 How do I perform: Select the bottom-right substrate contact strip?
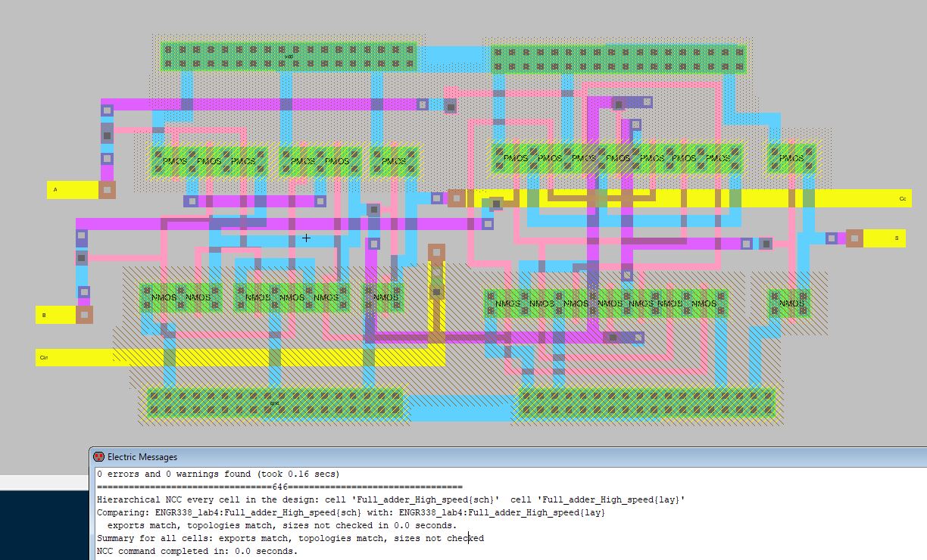[x=647, y=403]
